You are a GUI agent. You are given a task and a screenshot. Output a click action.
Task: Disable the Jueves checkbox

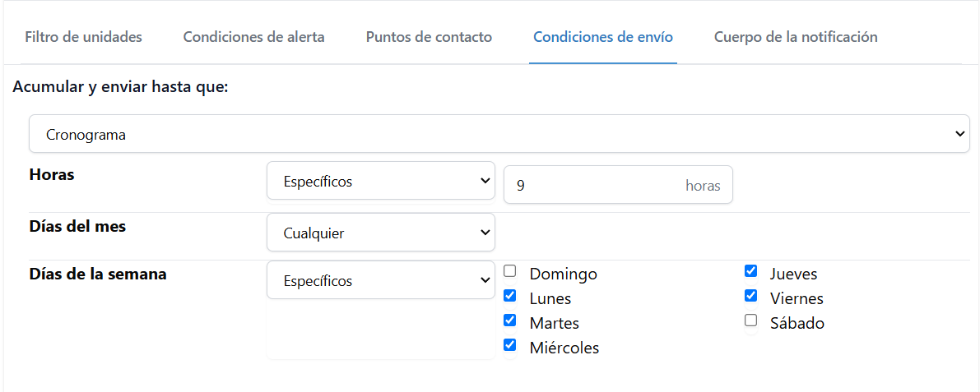tap(750, 271)
